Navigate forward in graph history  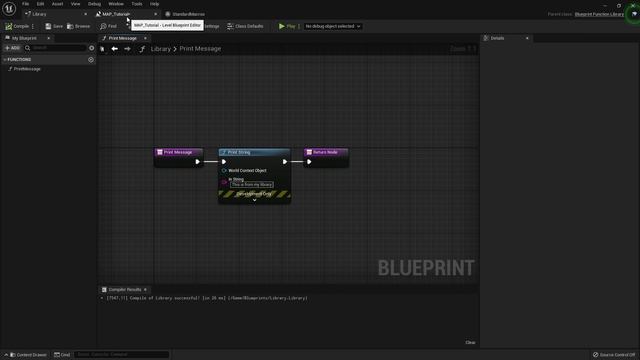point(127,49)
